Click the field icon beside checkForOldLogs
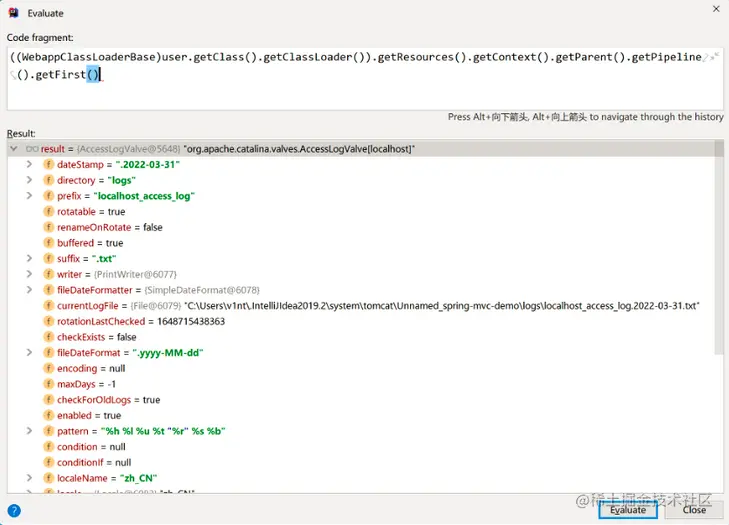729x525 pixels. coord(48,399)
